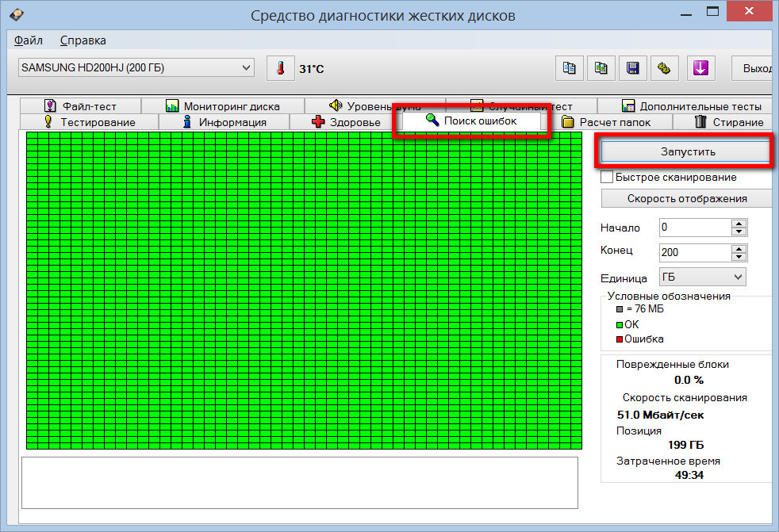Switch to the Мониторинг диска tab
This screenshot has width=779, height=532.
point(223,105)
